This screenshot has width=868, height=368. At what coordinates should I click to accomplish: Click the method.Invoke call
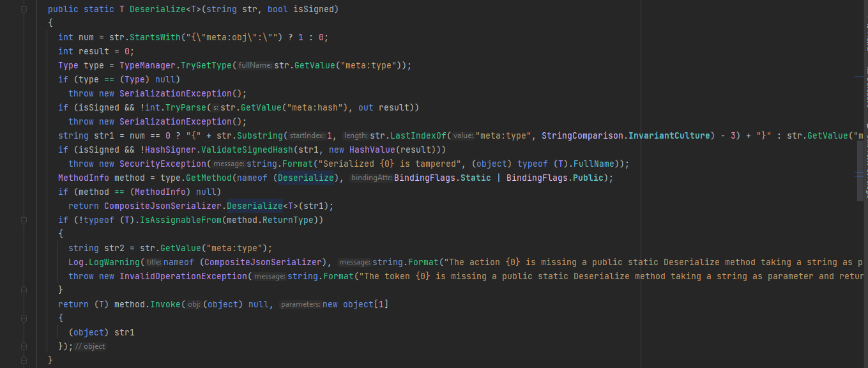tap(148, 304)
